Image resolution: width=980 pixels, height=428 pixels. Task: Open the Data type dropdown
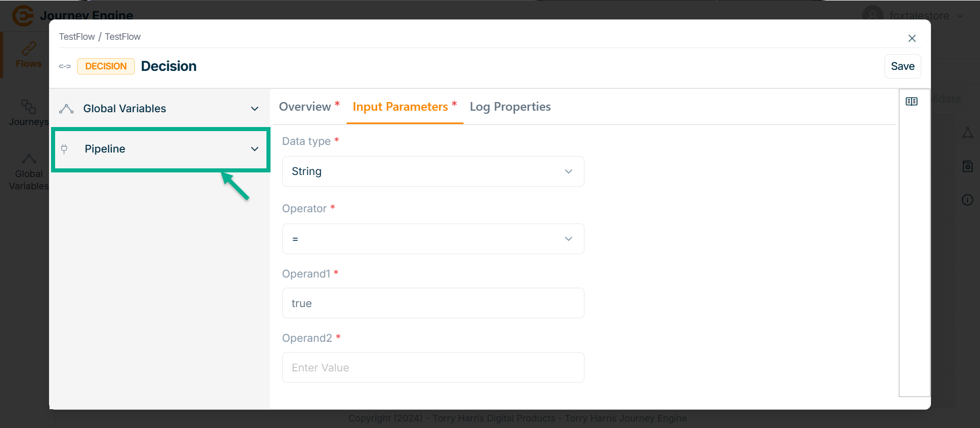tap(433, 171)
